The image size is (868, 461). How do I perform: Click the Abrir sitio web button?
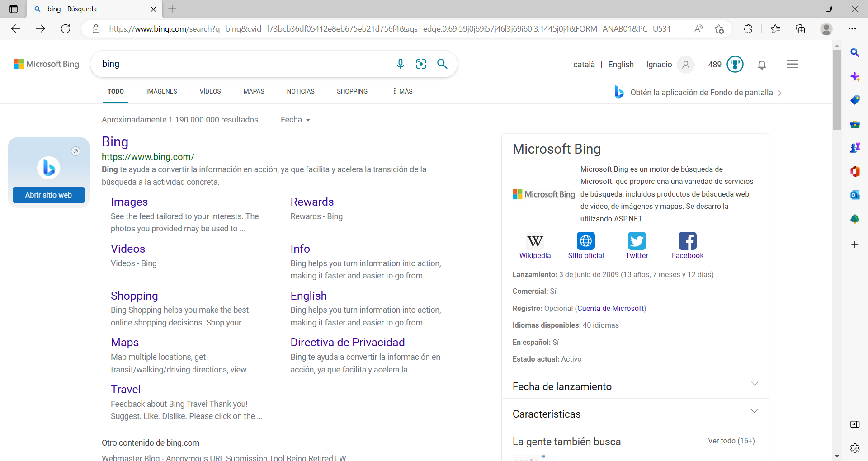(x=48, y=195)
